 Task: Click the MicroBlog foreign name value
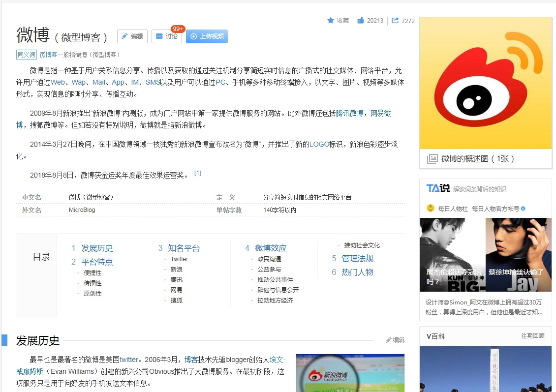82,210
